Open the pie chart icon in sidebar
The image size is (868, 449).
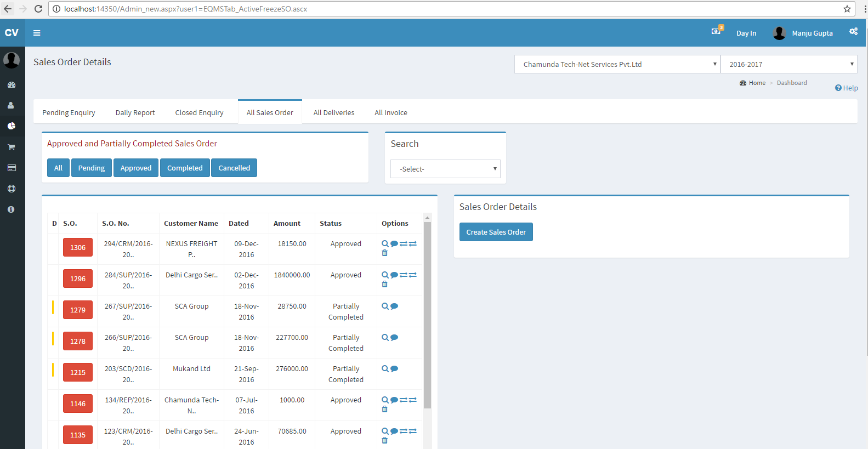coord(12,126)
